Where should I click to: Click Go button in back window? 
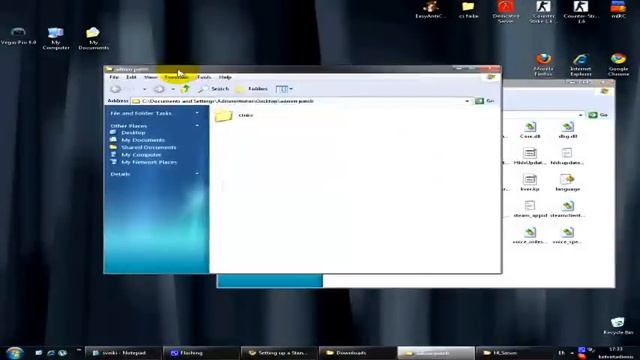click(598, 115)
